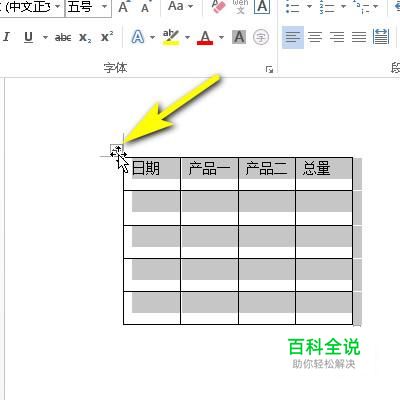Open the font size 五号 box
Screen dimensions: 400x400
click(x=88, y=7)
